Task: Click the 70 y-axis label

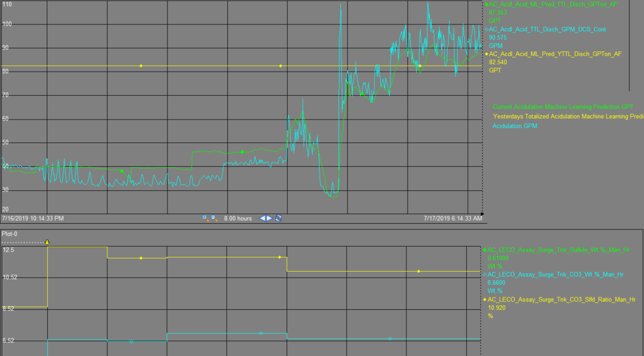Action: pyautogui.click(x=5, y=95)
